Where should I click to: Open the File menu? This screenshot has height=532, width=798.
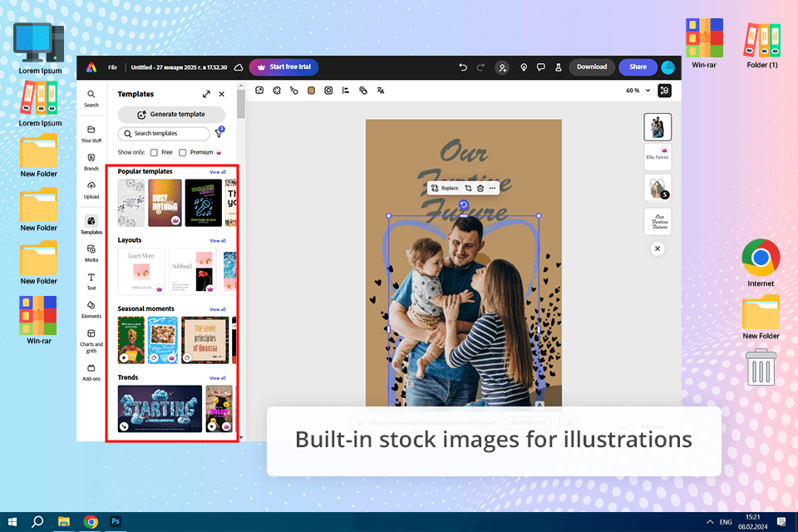tap(112, 67)
